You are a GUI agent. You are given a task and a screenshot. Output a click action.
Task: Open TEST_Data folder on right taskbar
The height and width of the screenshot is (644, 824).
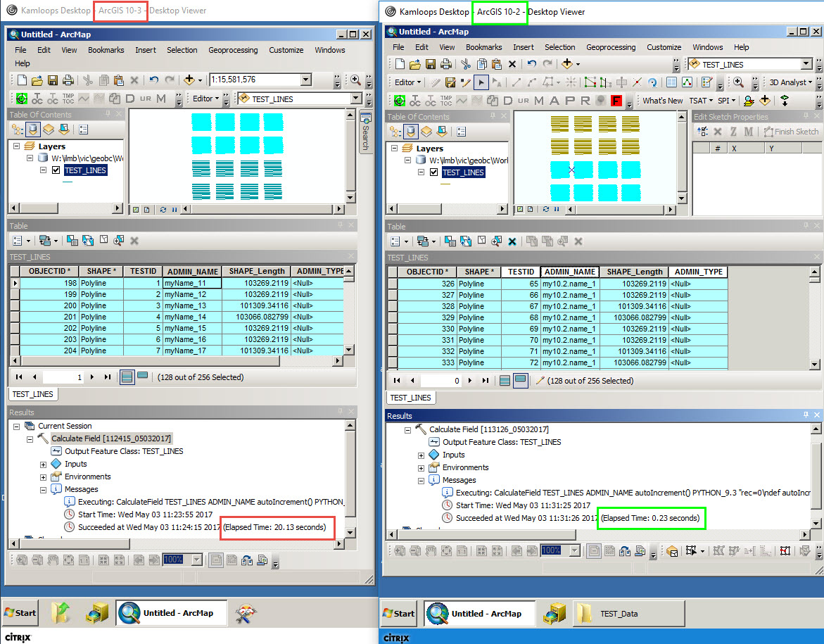[630, 614]
